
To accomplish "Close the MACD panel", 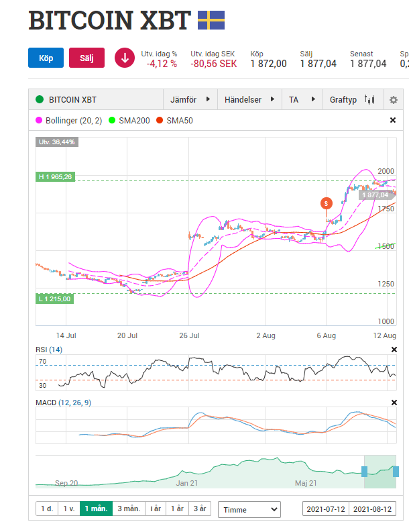I will click(393, 403).
